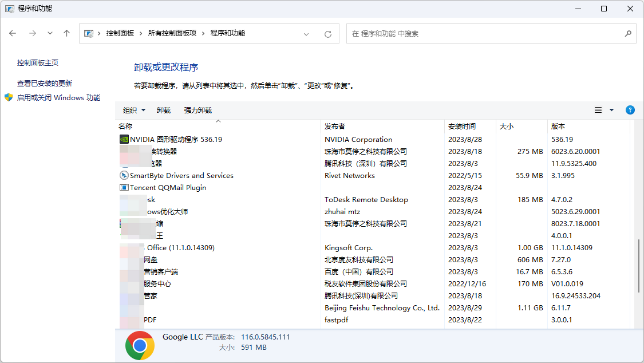Click publisher fastpdf
Image resolution: width=644 pixels, height=363 pixels.
coord(337,320)
